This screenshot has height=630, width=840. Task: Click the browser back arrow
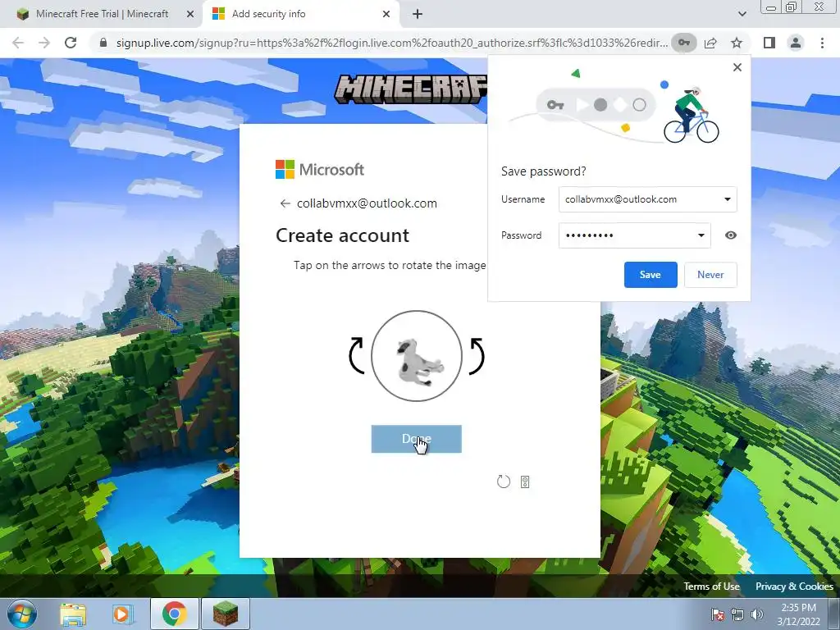click(18, 43)
